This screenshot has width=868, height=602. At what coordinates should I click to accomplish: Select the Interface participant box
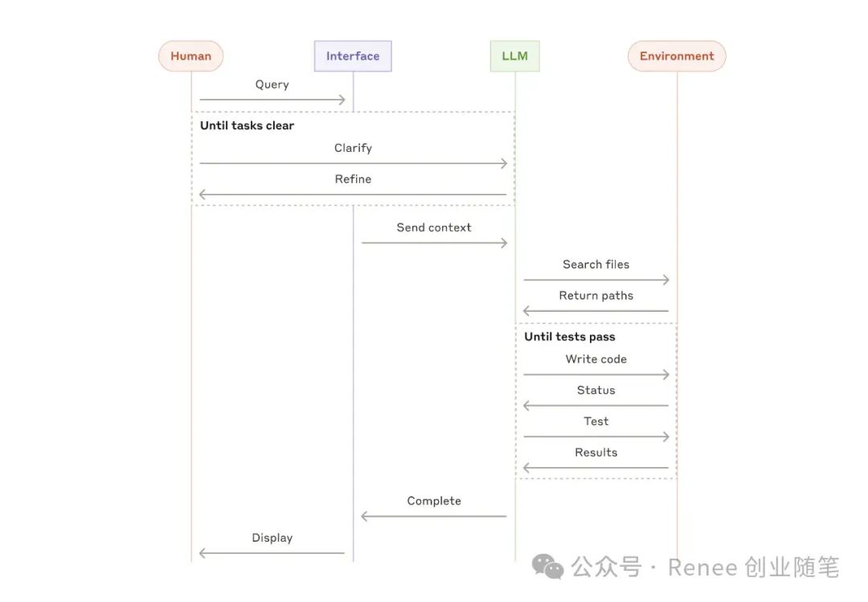coord(353,56)
